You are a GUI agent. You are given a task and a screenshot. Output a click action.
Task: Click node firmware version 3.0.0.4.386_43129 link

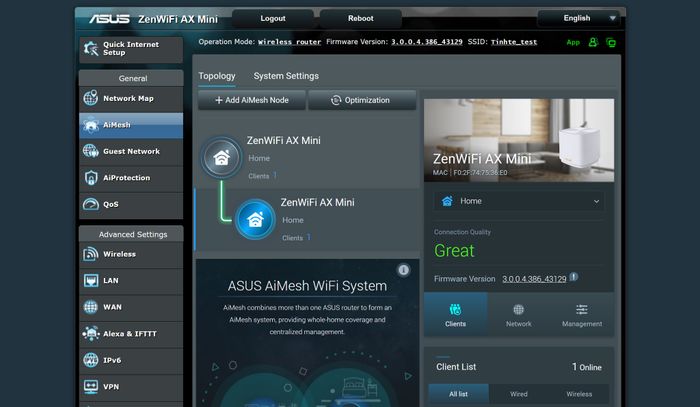[x=534, y=279]
